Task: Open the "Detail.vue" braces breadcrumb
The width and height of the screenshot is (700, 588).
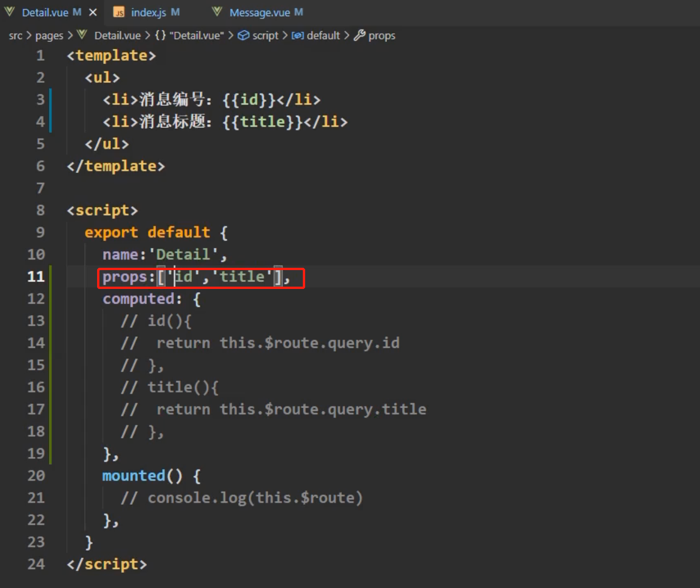Action: click(197, 35)
